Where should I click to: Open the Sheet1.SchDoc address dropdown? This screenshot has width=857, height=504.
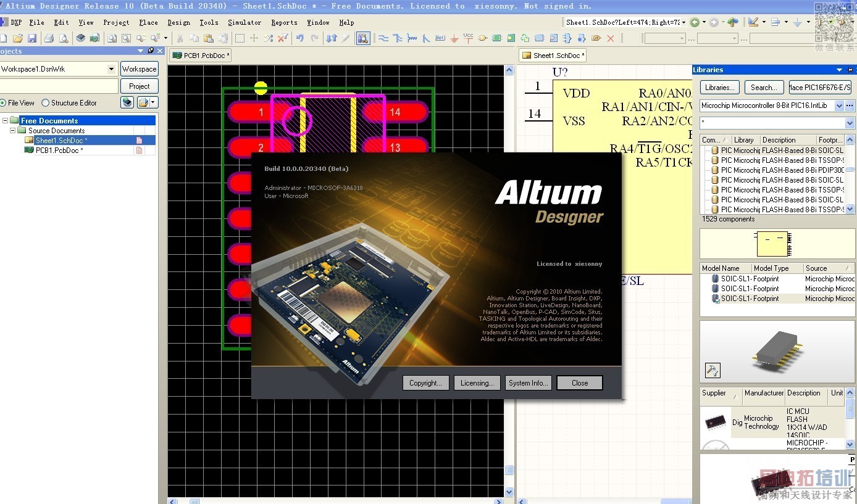click(x=683, y=22)
